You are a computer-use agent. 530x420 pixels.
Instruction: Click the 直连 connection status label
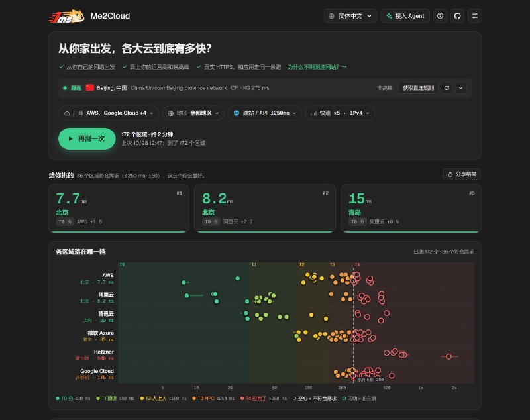[76, 88]
